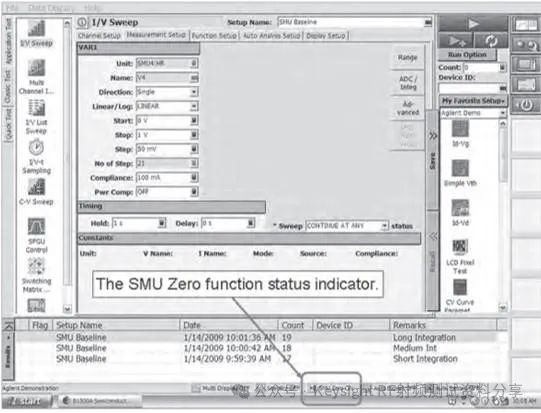Switch to the Channel Setup tab
This screenshot has height=413, width=541.
point(99,36)
